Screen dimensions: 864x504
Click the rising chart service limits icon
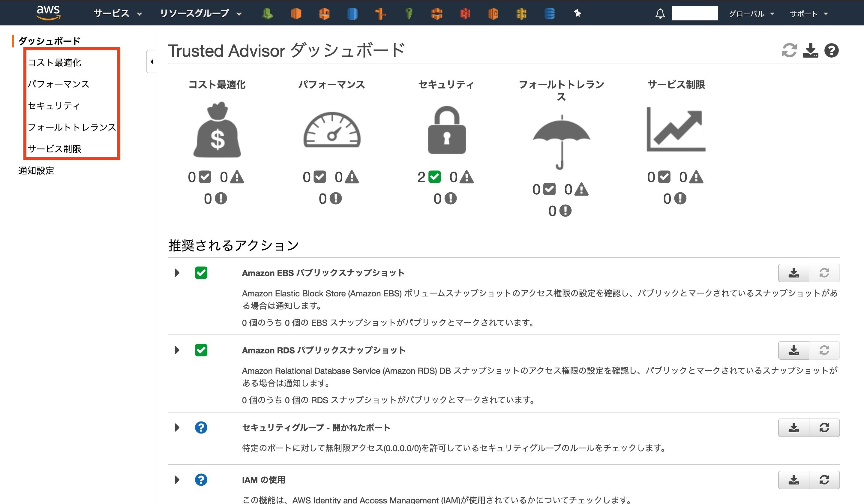pyautogui.click(x=676, y=129)
